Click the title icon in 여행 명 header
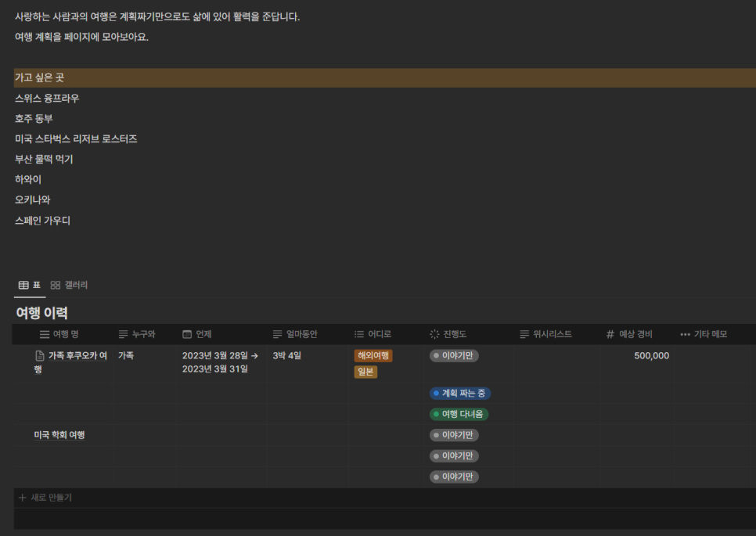The width and height of the screenshot is (756, 536). [x=45, y=334]
